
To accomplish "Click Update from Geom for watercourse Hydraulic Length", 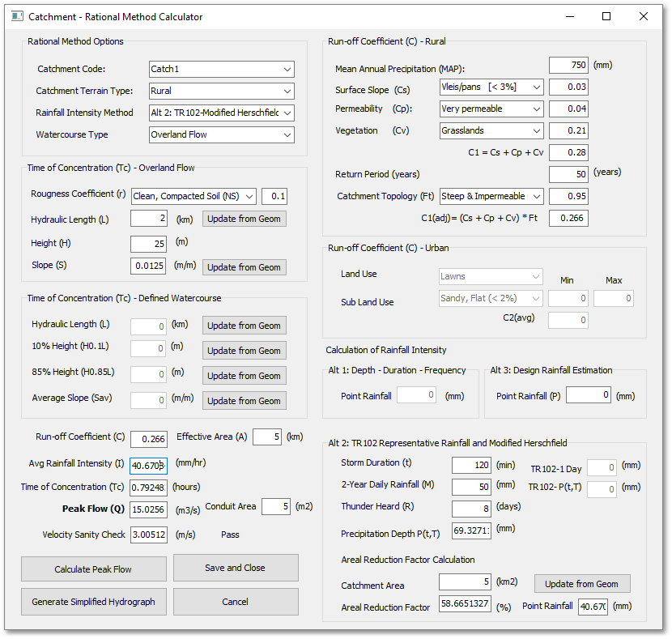I will coord(245,326).
